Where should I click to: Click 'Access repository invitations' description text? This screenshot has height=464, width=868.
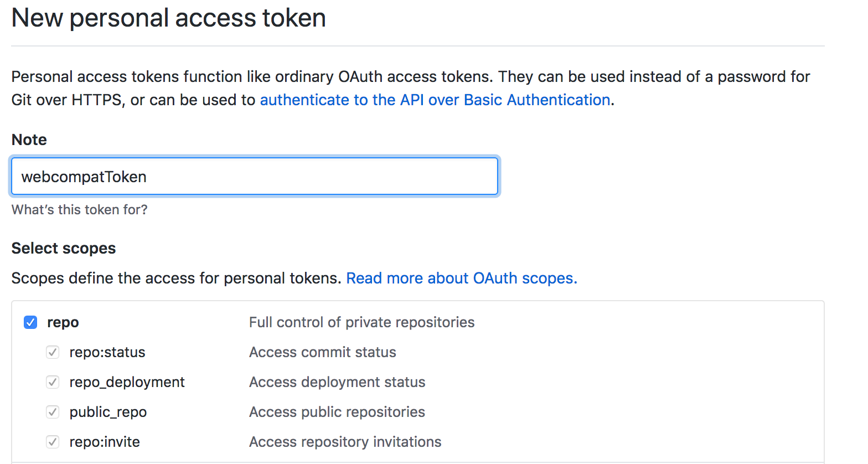[x=345, y=442]
